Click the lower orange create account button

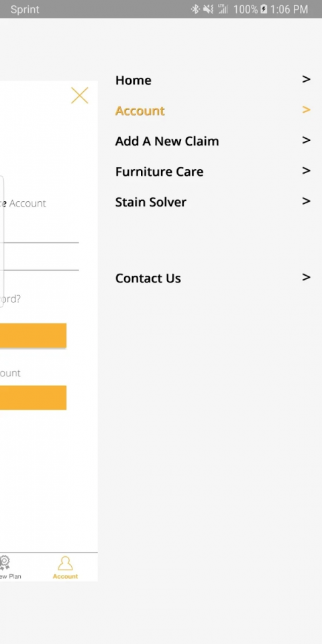coord(34,398)
